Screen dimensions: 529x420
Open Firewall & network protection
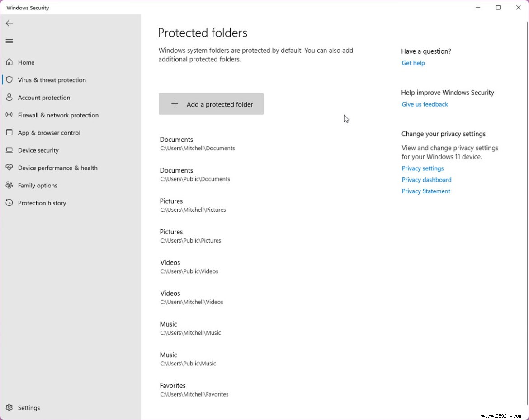(58, 115)
